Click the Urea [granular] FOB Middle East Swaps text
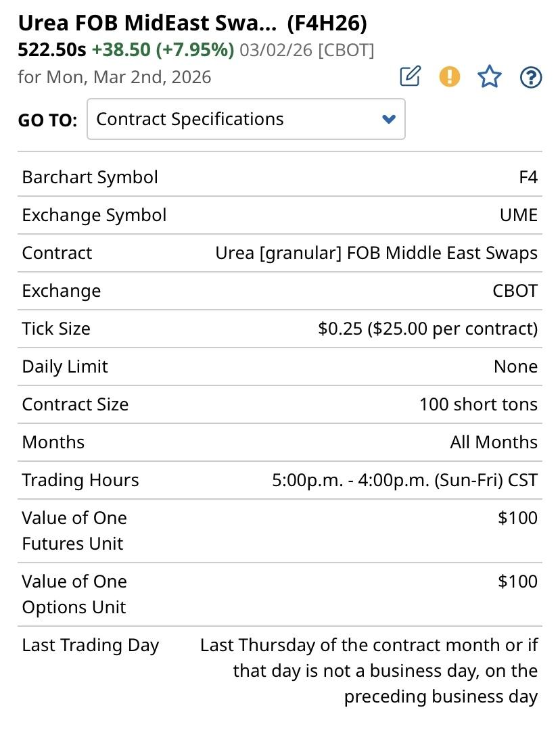Viewport: 560px width, 737px height. click(376, 254)
